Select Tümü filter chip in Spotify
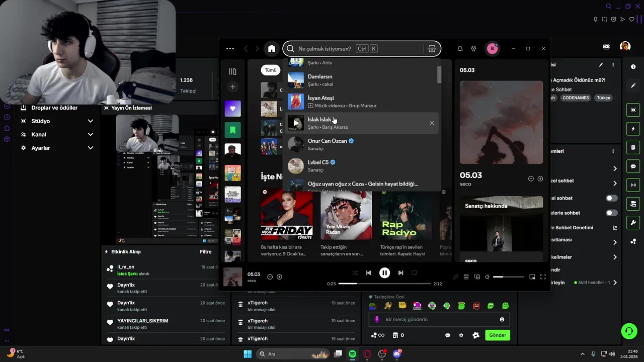This screenshot has width=644, height=362. pyautogui.click(x=271, y=70)
